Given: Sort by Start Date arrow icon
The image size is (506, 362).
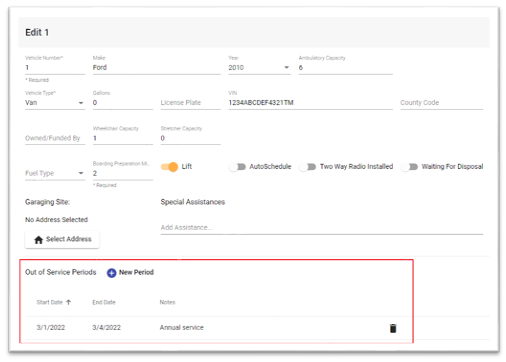Looking at the screenshot, I should click(x=69, y=302).
